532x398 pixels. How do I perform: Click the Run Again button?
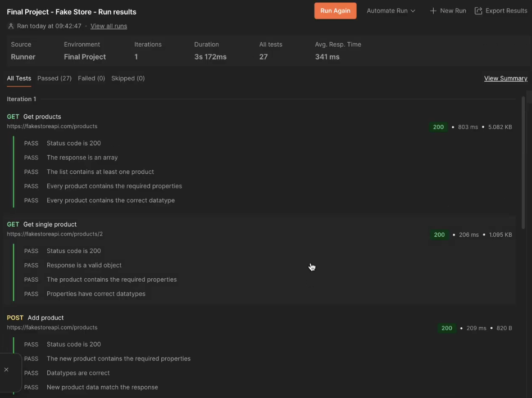point(335,11)
